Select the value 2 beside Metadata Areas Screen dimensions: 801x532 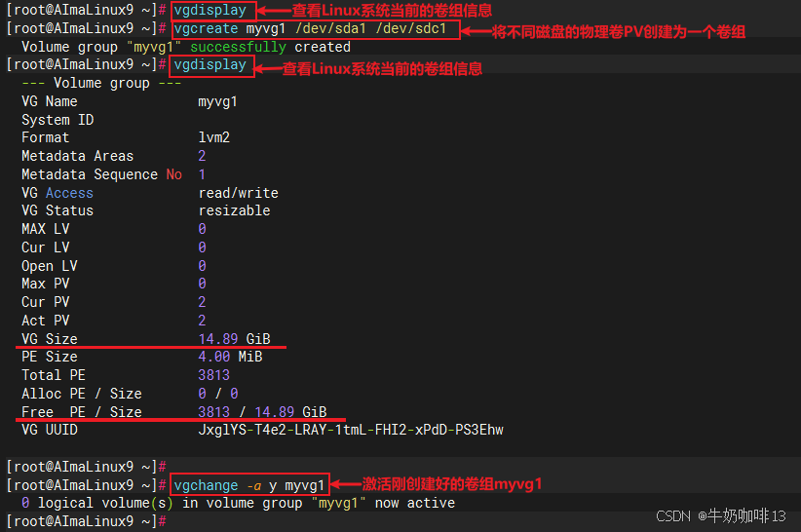click(202, 156)
